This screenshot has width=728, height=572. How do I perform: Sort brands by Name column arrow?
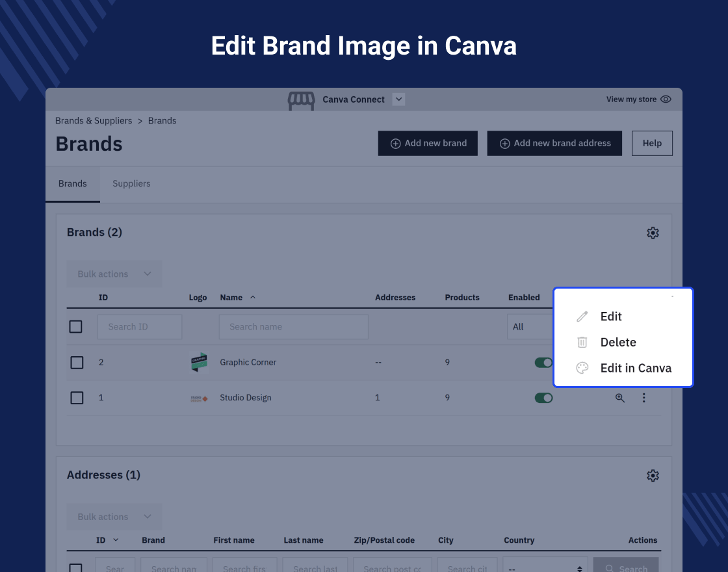click(x=253, y=297)
